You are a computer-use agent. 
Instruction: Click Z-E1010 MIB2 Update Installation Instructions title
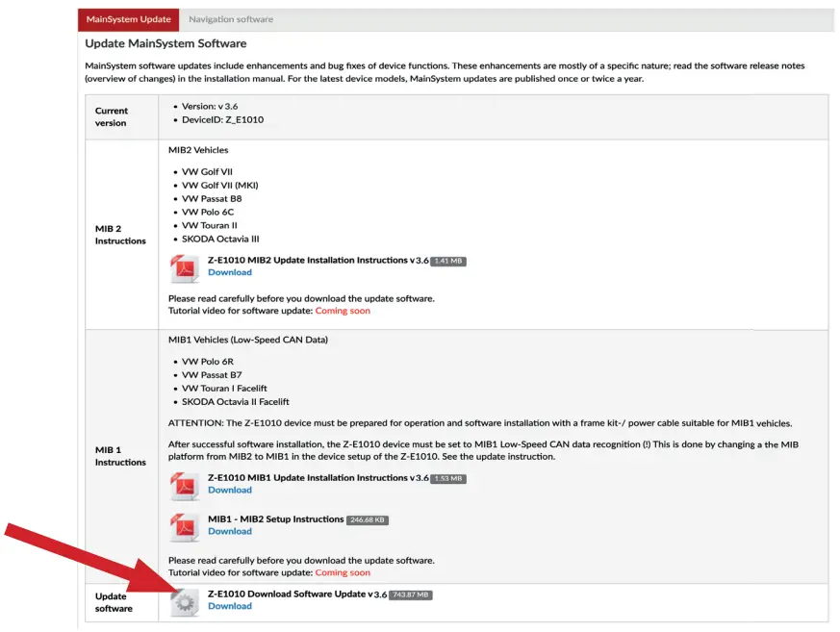pyautogui.click(x=318, y=261)
